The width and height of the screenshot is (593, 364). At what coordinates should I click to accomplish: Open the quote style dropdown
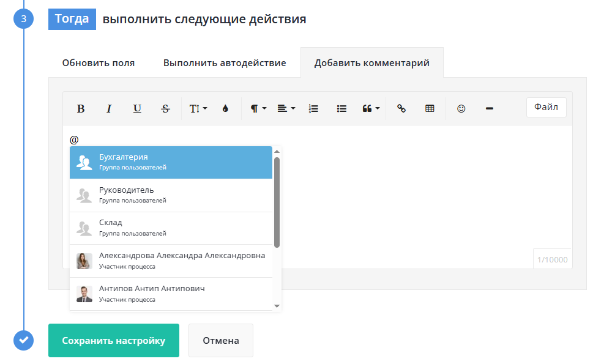click(371, 108)
